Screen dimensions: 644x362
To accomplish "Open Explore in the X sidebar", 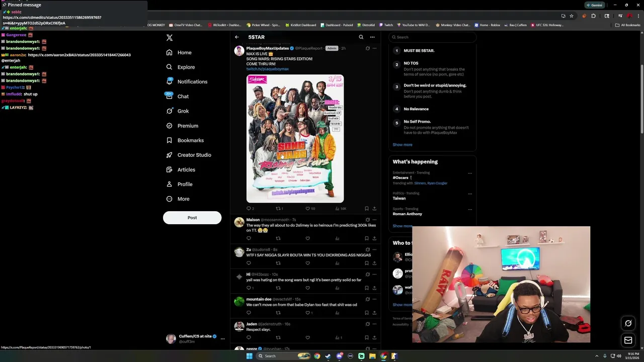I will 180,67.
